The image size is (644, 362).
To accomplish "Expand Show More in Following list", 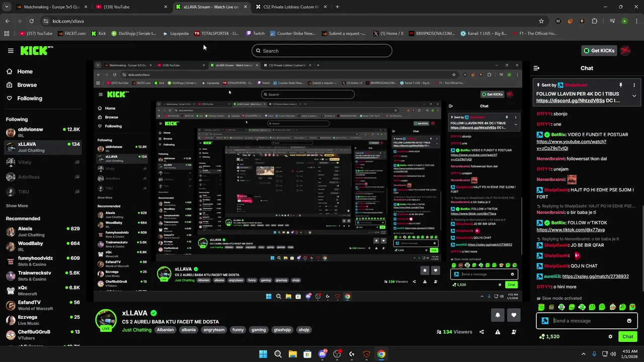I will pyautogui.click(x=17, y=206).
